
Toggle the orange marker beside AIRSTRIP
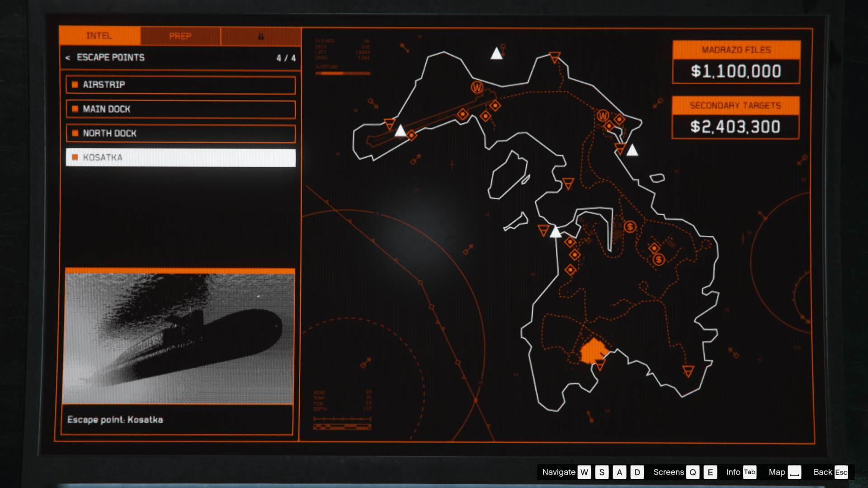(74, 84)
